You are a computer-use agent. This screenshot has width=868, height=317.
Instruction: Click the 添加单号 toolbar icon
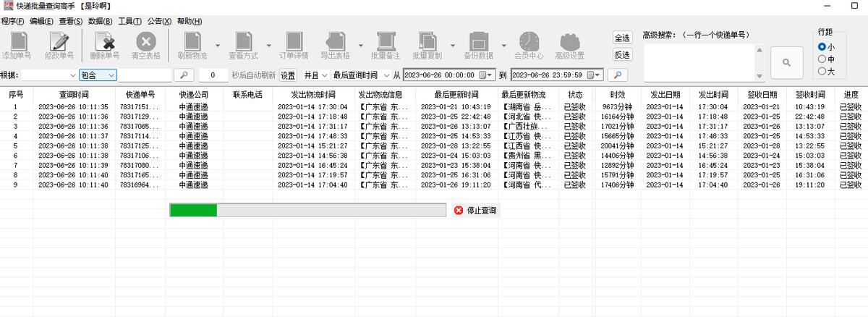point(16,46)
